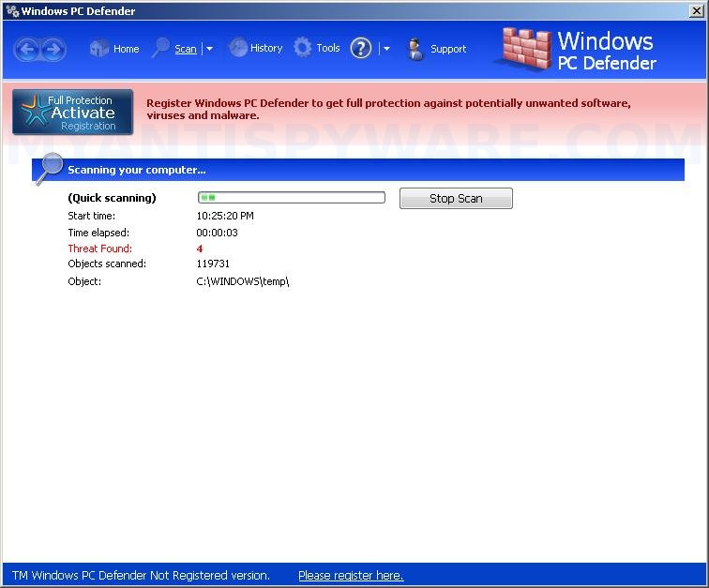Click the Forward arrow navigation icon
The width and height of the screenshot is (709, 588).
point(53,49)
